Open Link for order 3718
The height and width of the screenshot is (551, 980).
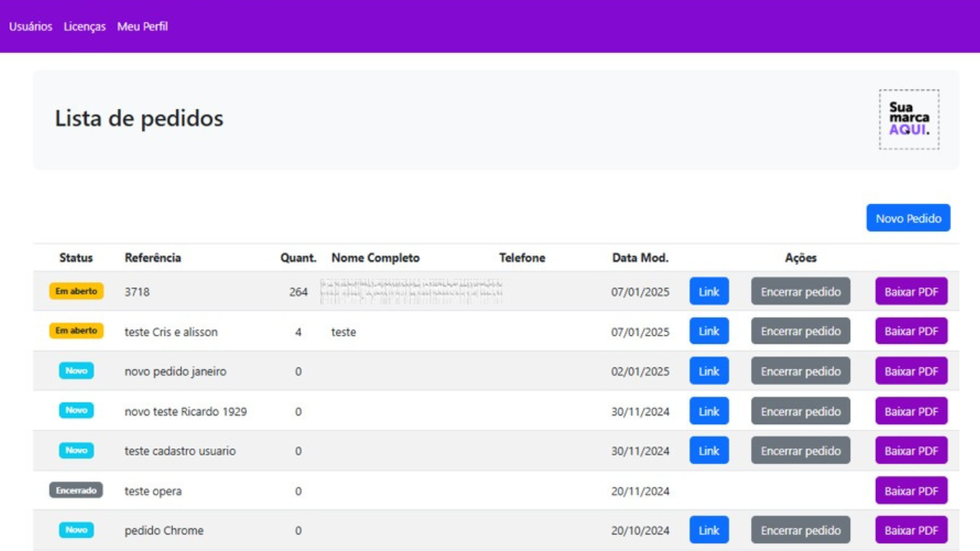(709, 291)
